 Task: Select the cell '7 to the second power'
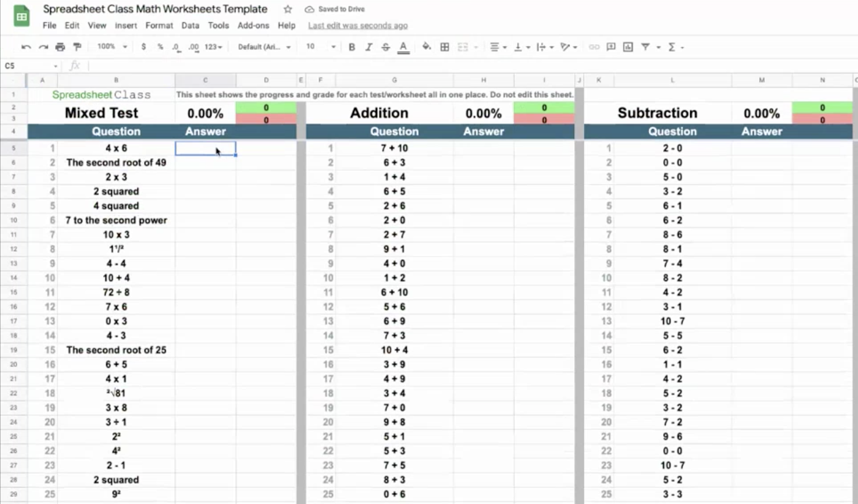coord(116,220)
